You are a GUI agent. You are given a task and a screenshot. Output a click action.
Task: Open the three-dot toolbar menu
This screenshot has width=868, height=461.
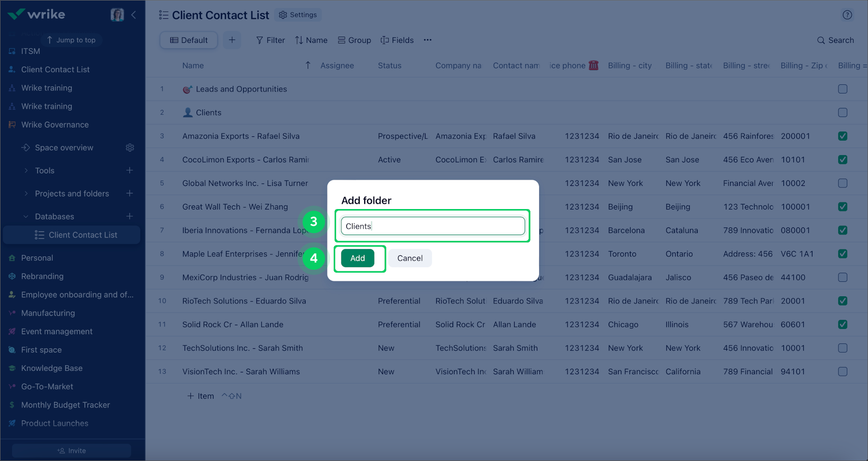coord(427,40)
